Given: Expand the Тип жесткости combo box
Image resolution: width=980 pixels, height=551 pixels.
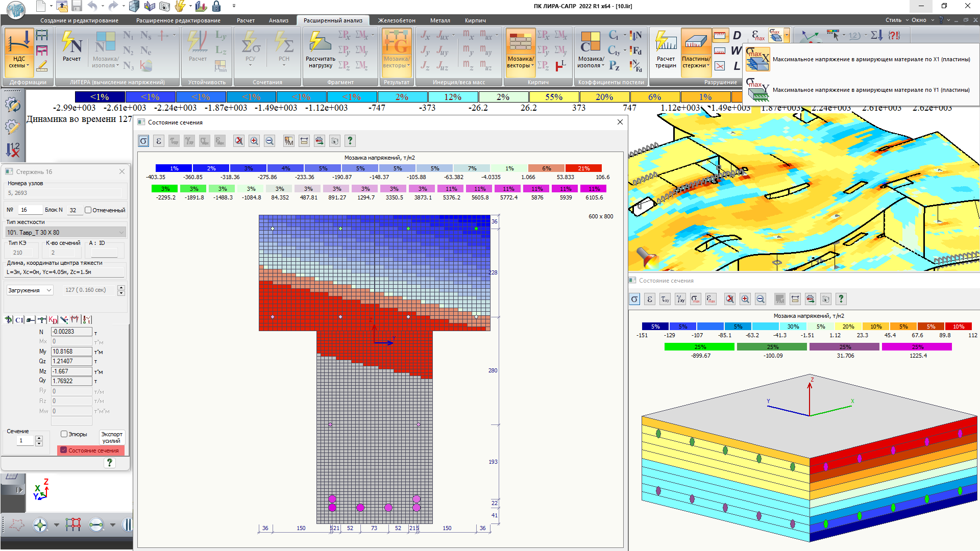Looking at the screenshot, I should [121, 232].
